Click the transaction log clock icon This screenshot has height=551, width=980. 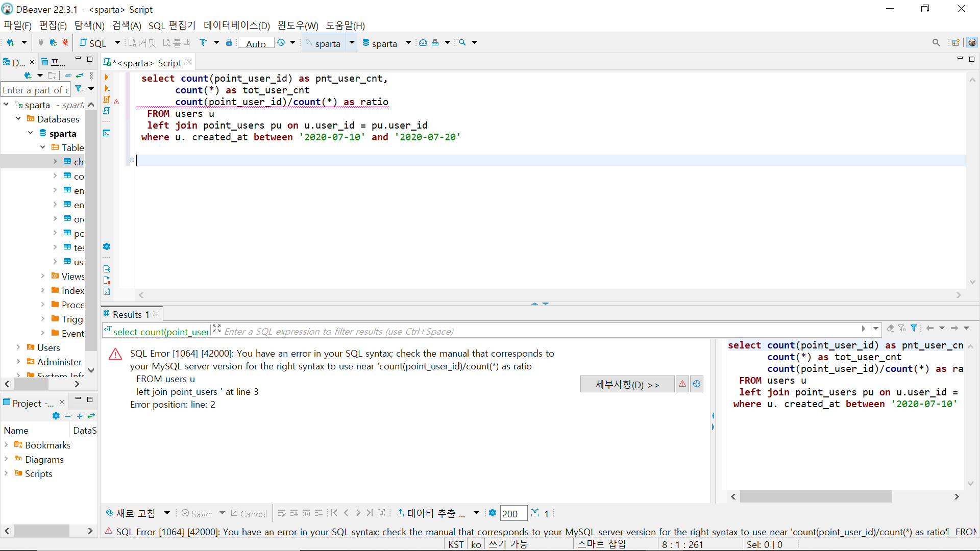pyautogui.click(x=281, y=43)
